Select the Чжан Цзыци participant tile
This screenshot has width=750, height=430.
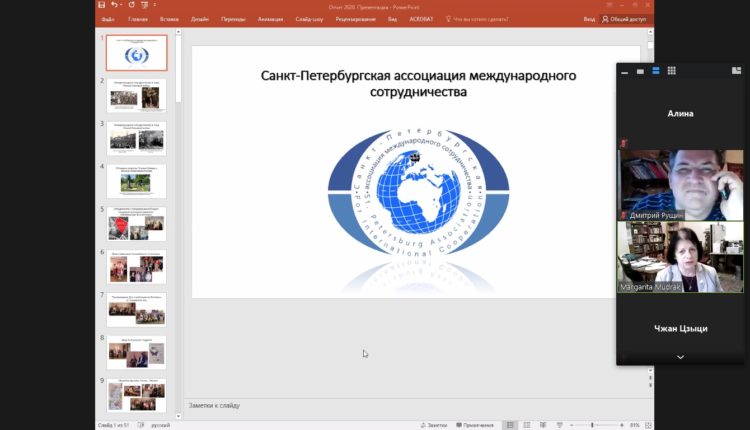click(x=680, y=328)
